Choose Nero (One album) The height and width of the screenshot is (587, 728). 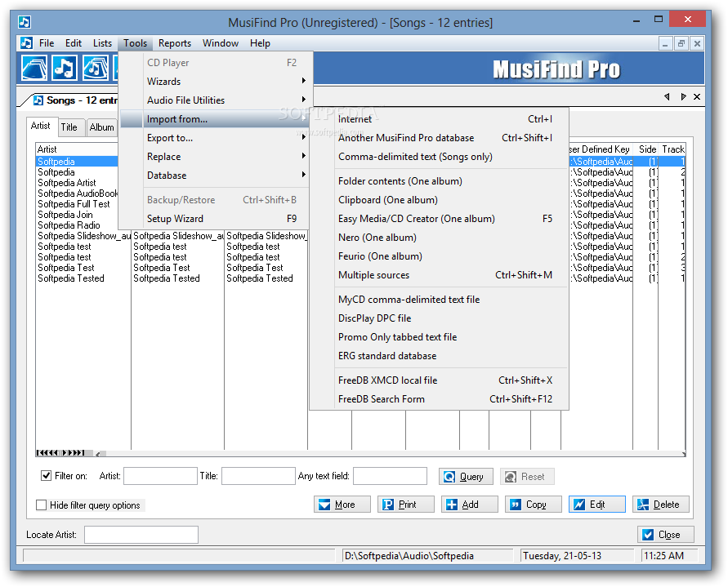(x=440, y=238)
